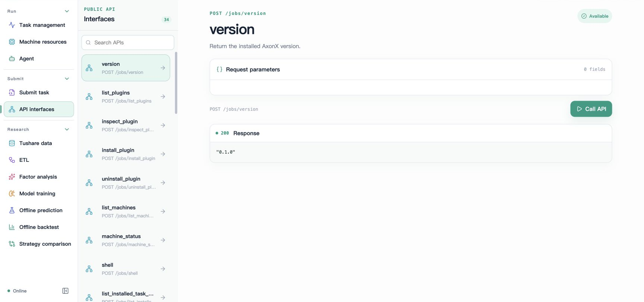Image resolution: width=644 pixels, height=302 pixels.
Task: Click the "0 fields" label
Action: 594,69
